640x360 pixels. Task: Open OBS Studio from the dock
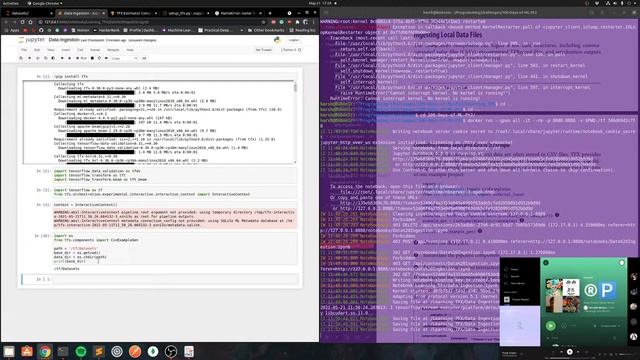[x=171, y=351]
